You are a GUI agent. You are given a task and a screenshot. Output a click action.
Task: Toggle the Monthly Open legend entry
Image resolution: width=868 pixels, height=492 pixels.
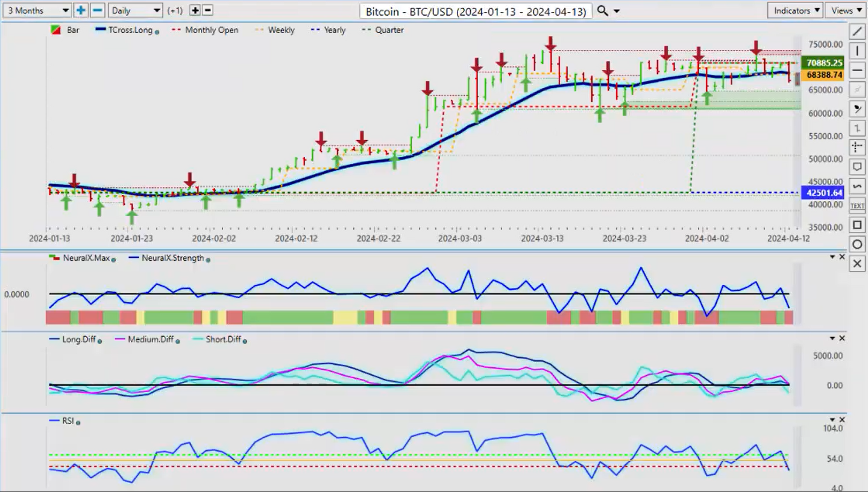click(205, 30)
